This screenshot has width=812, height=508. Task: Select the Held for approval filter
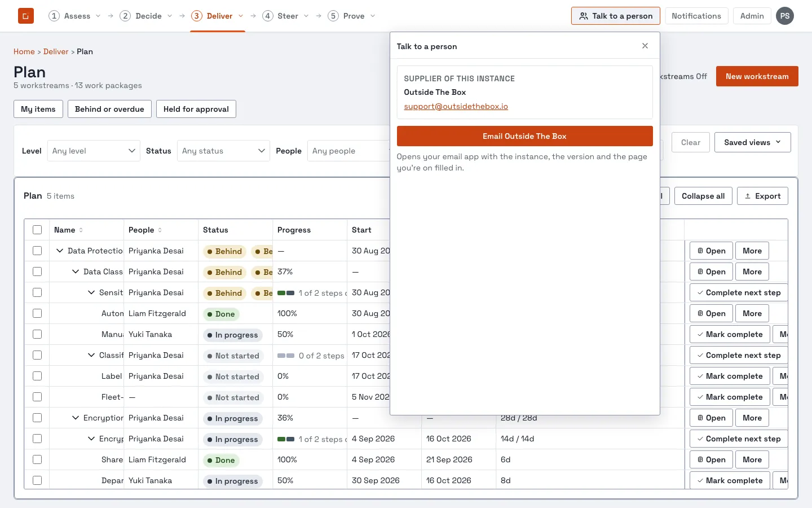[x=196, y=110]
